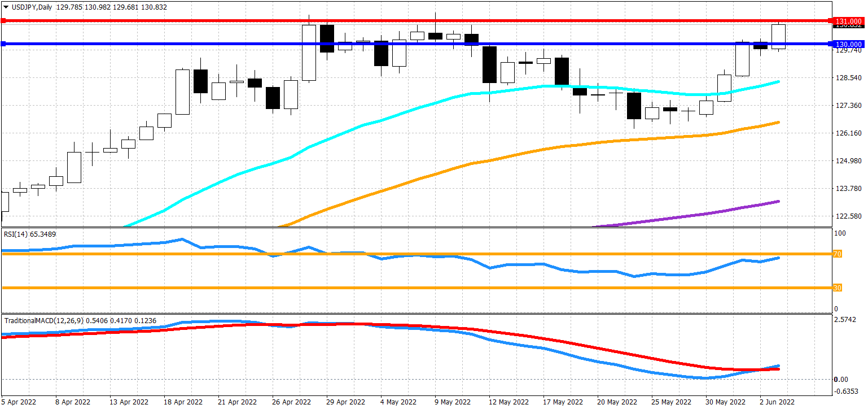
Task: Click the 129.740 price axis value
Action: [848, 50]
